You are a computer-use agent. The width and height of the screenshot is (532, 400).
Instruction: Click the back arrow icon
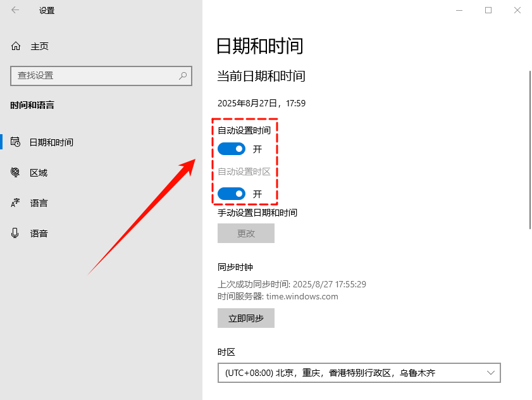pos(15,10)
